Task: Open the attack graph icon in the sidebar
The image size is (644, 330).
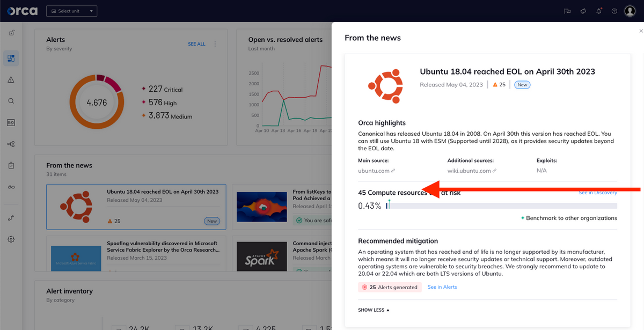Action: point(11,144)
